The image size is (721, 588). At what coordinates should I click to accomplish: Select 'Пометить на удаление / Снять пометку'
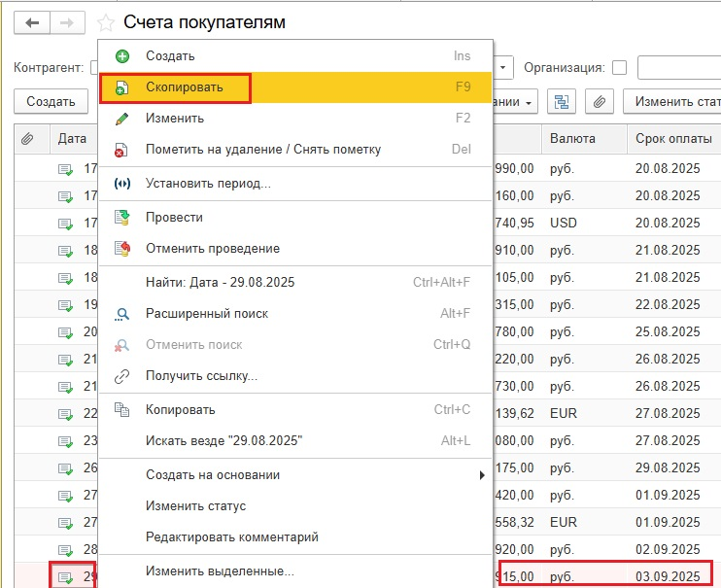tap(295, 150)
